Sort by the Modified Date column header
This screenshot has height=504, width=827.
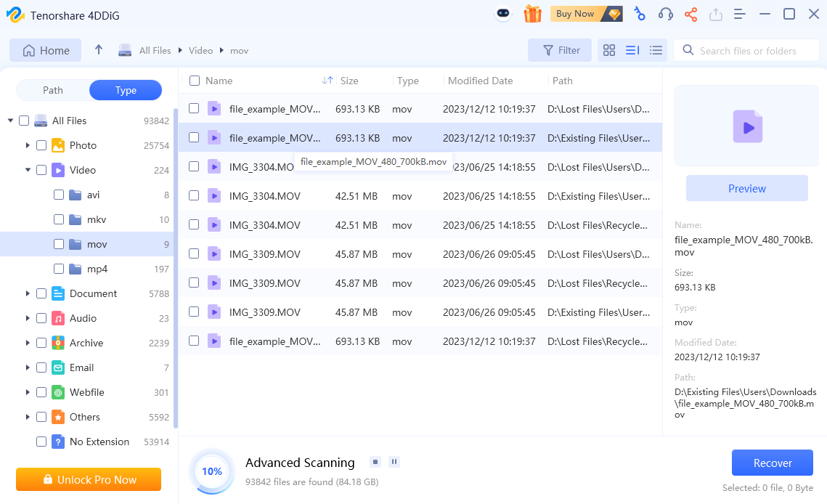pos(481,81)
